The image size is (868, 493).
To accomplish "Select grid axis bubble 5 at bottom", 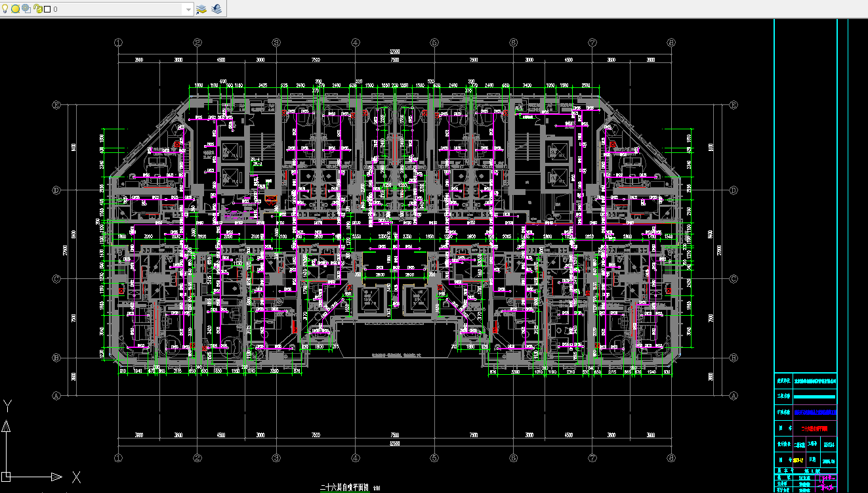I will (x=434, y=458).
